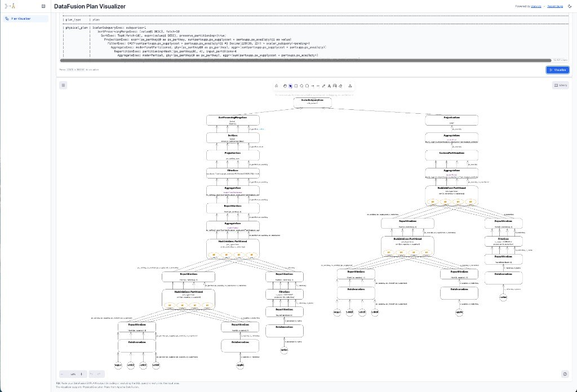Viewport: 577px width, 392px height.
Task: Open canvas help icon
Action: 565,374
